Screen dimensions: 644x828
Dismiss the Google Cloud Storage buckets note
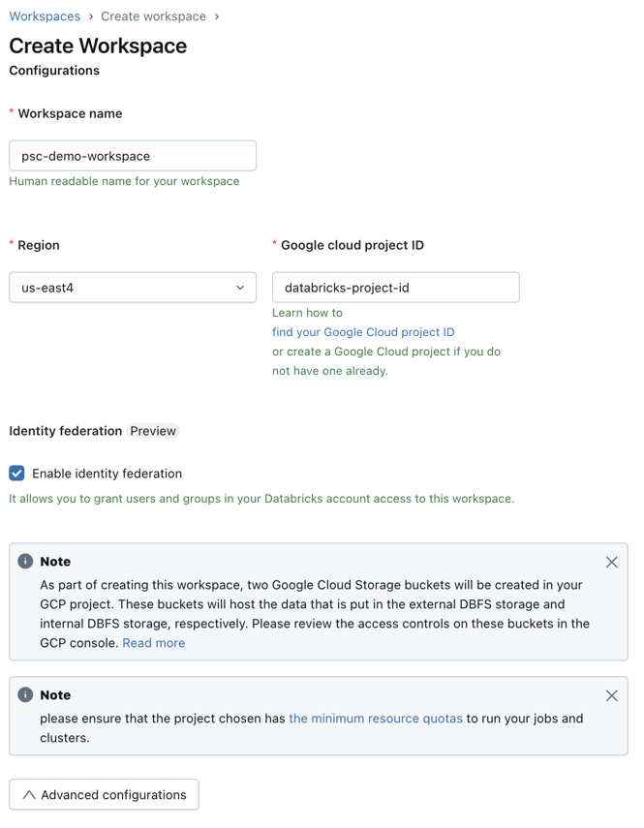pyautogui.click(x=611, y=562)
